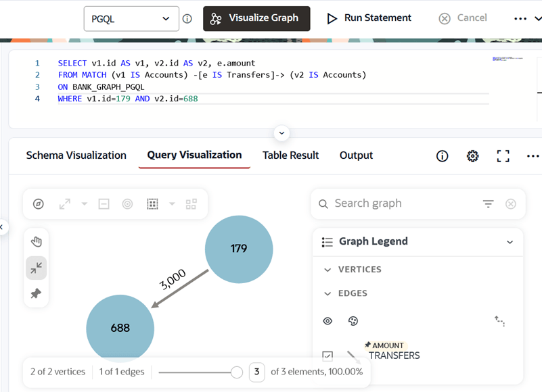This screenshot has width=542, height=392.
Task: Open results panel more options ellipsis
Action: 533,156
